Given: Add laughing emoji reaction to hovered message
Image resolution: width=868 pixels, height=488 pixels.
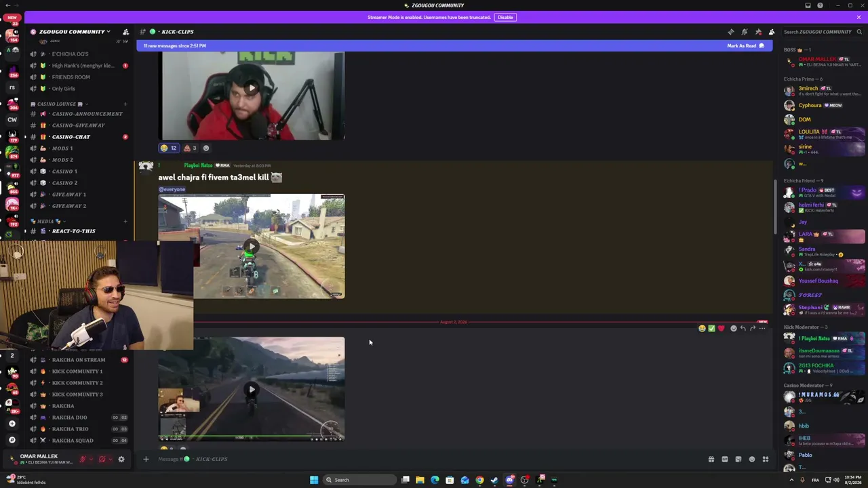Looking at the screenshot, I should pyautogui.click(x=702, y=329).
